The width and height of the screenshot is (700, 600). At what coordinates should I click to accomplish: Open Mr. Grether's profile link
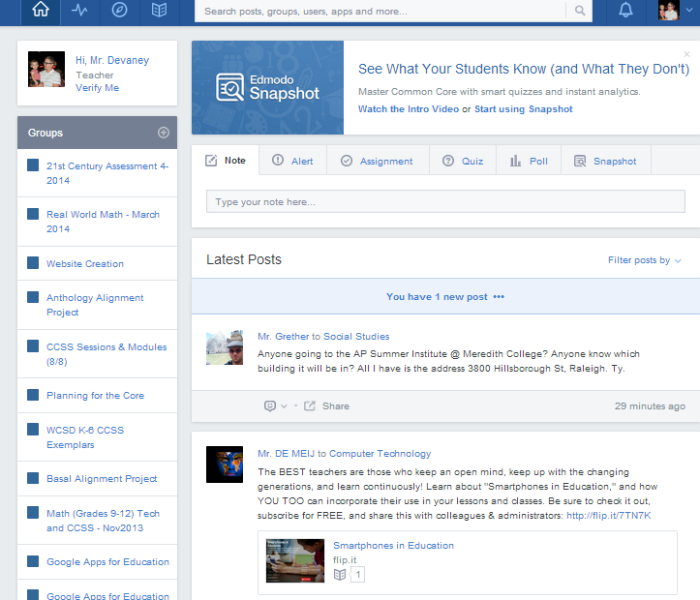[x=283, y=337]
